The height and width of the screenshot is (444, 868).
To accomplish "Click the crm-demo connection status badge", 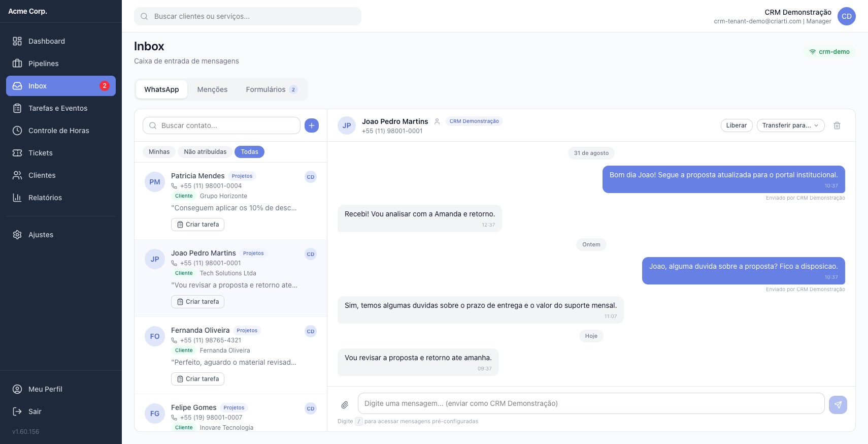I will [x=829, y=52].
